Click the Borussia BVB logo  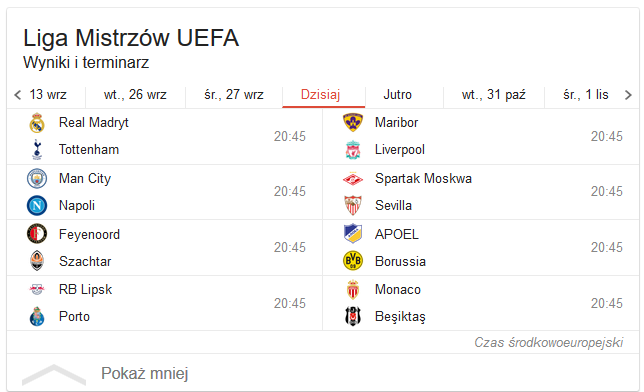click(x=353, y=261)
